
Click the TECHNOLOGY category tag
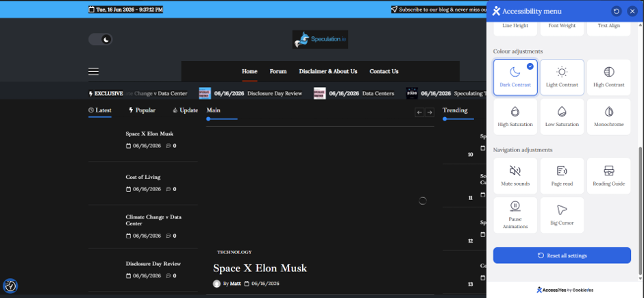[x=234, y=252]
